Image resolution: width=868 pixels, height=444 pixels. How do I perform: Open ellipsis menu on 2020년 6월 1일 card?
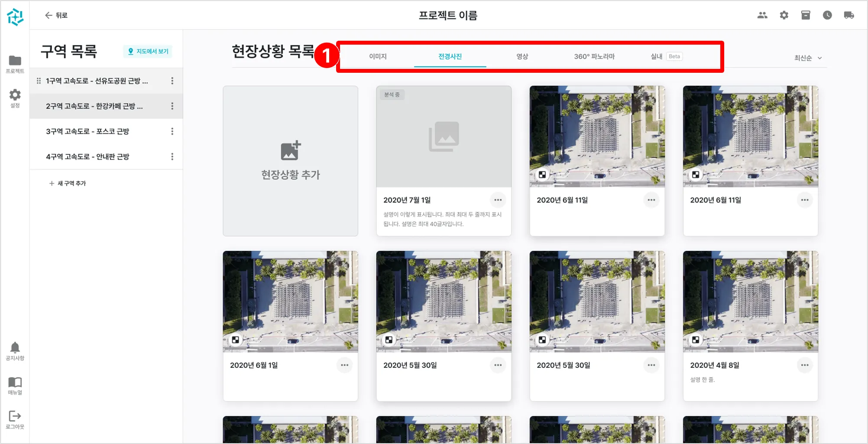(x=345, y=365)
